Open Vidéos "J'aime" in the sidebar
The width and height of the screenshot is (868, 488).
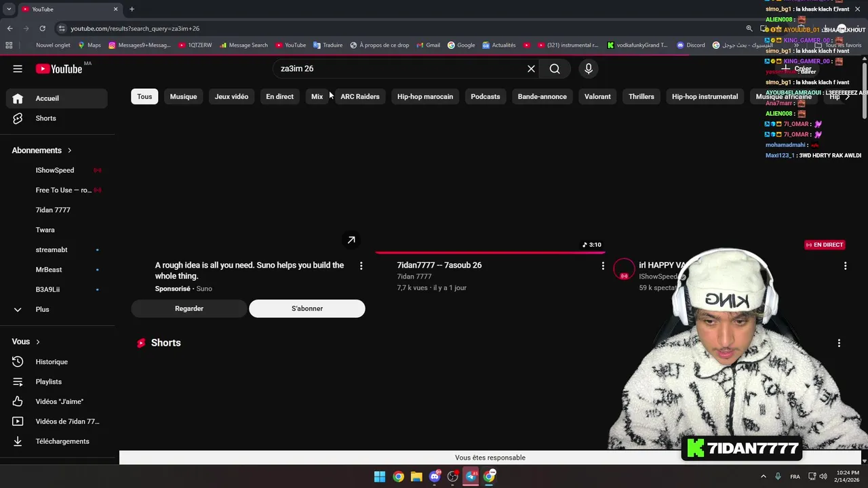click(x=57, y=401)
